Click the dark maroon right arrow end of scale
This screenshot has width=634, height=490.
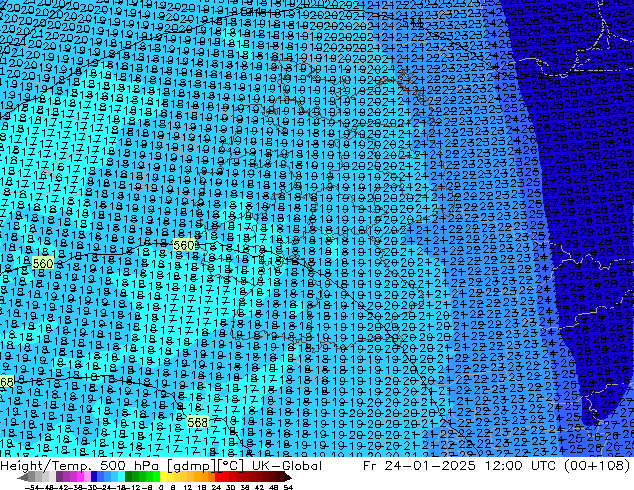(288, 477)
